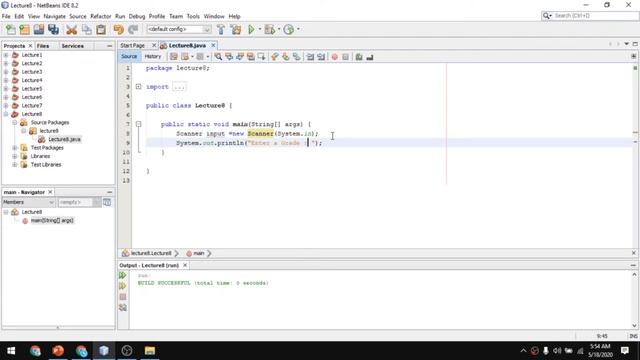
Task: Click the lecture8.Lecture8 breadcrumb
Action: coord(151,253)
